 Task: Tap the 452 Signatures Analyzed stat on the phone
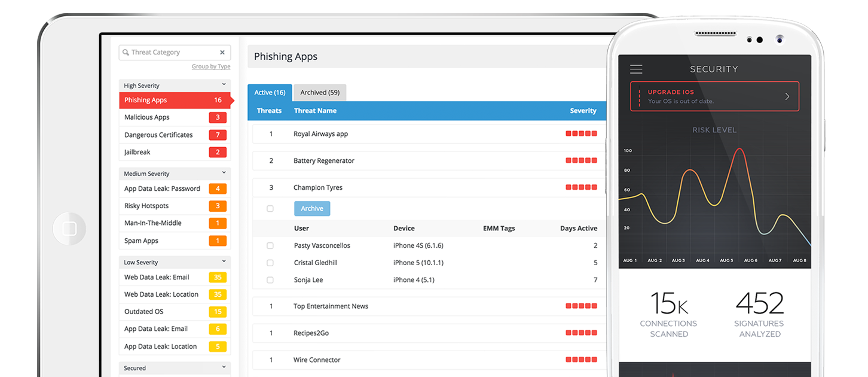760,315
